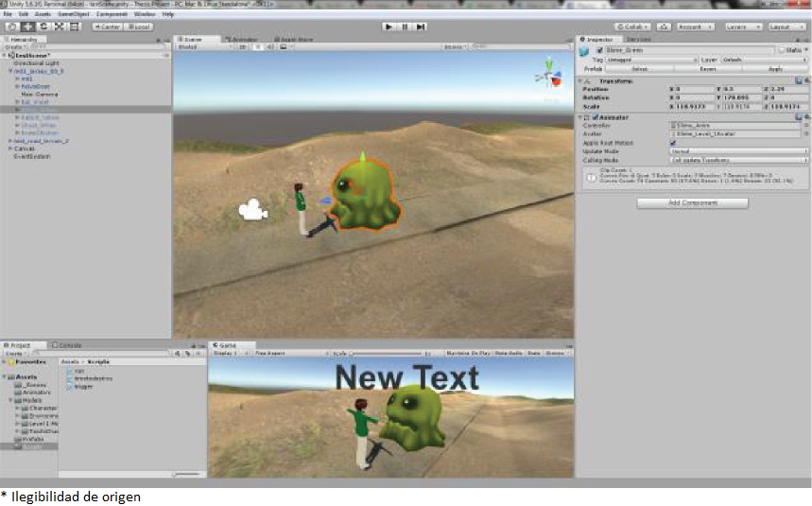Switch to the Console tab

(71, 345)
